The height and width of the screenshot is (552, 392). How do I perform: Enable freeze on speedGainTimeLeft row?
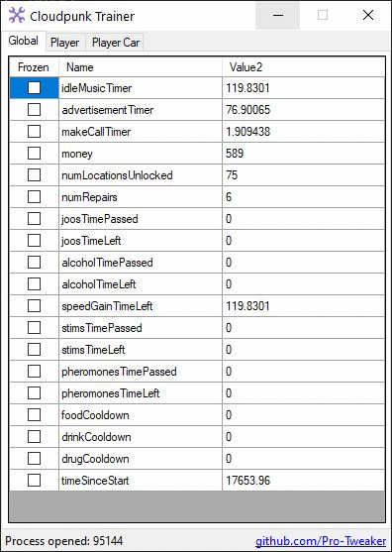(x=34, y=306)
